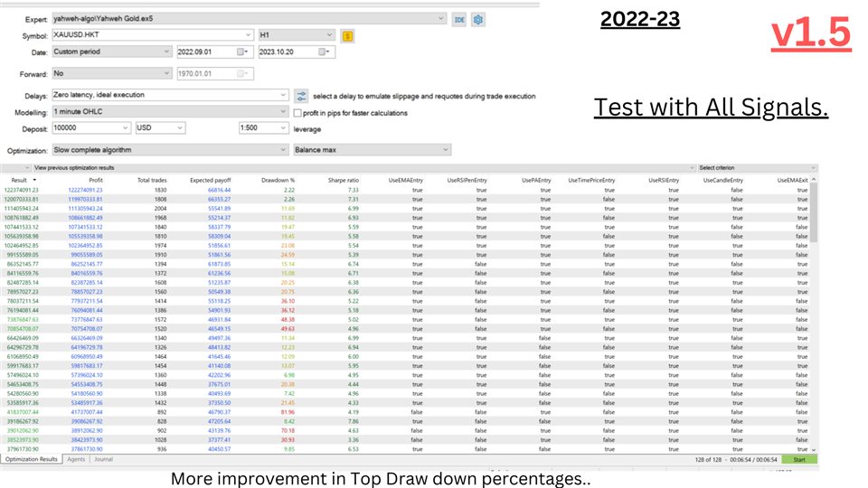
Task: Click the UseEMAEntry column header
Action: pos(405,181)
